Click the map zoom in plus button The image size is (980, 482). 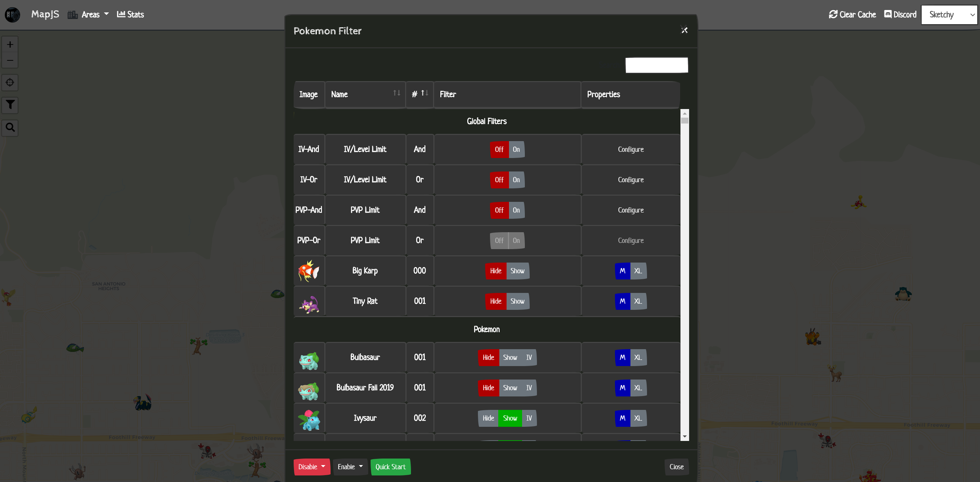click(x=10, y=45)
